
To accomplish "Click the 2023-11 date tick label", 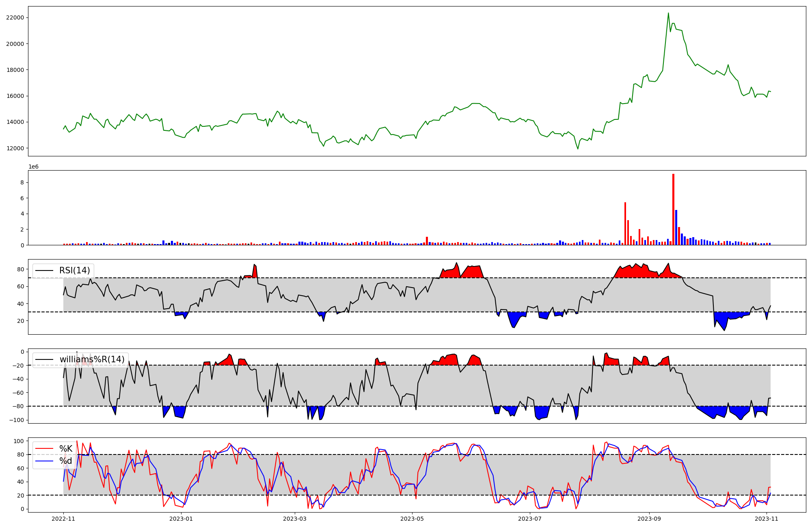I will [x=767, y=519].
